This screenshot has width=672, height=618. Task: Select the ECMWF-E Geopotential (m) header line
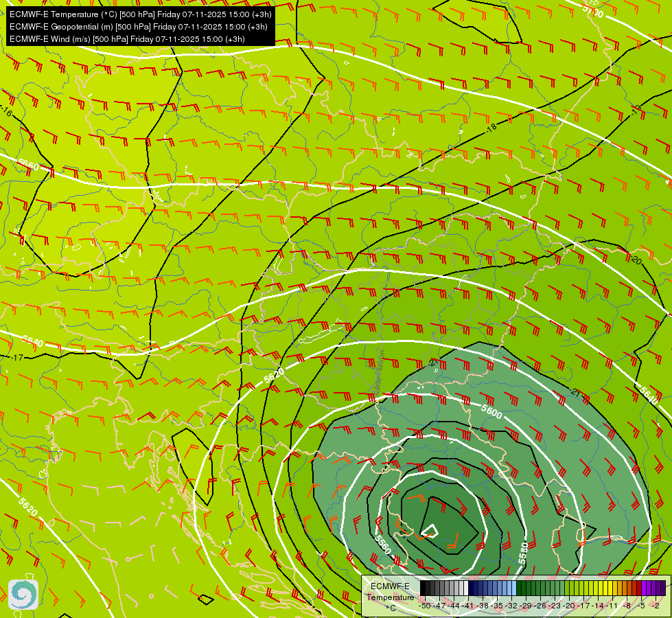139,27
